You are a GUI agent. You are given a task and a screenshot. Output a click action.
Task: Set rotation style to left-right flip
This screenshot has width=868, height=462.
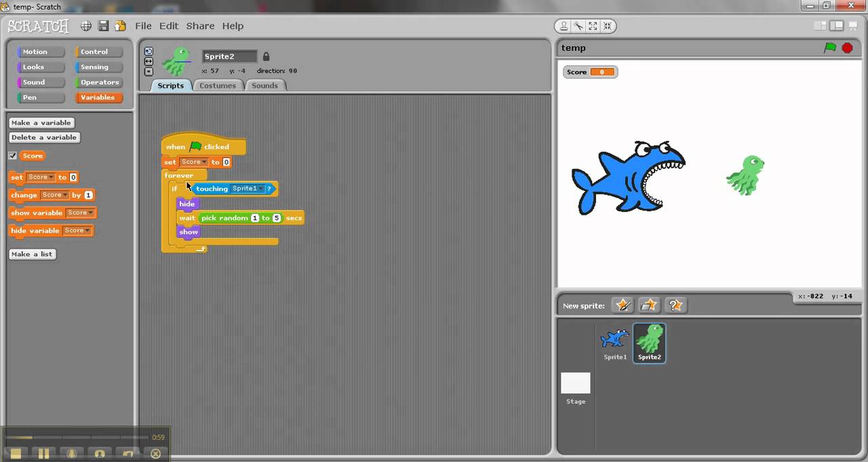coord(149,62)
